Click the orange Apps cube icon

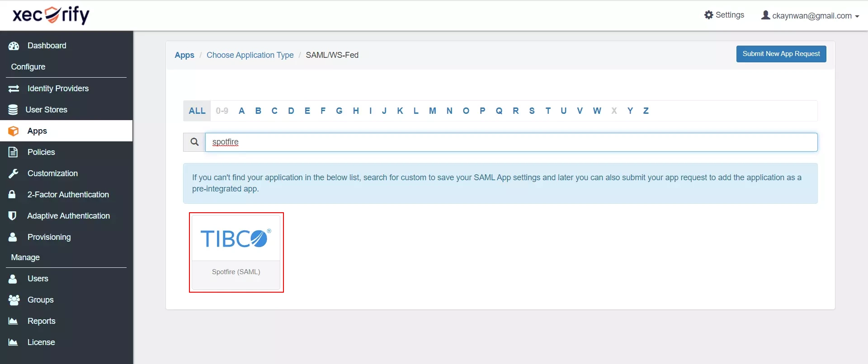pyautogui.click(x=14, y=131)
